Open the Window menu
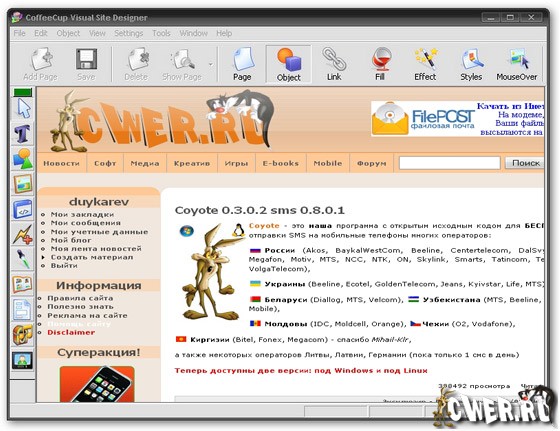This screenshot has height=431, width=560. 193,33
